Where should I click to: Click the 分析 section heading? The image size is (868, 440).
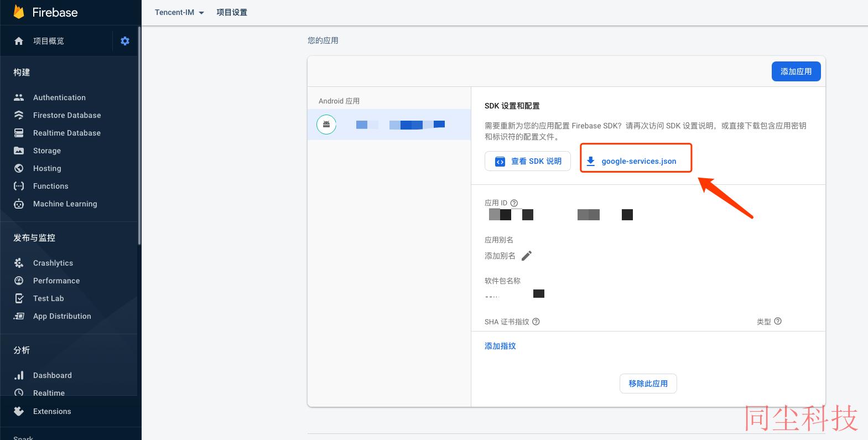click(22, 350)
